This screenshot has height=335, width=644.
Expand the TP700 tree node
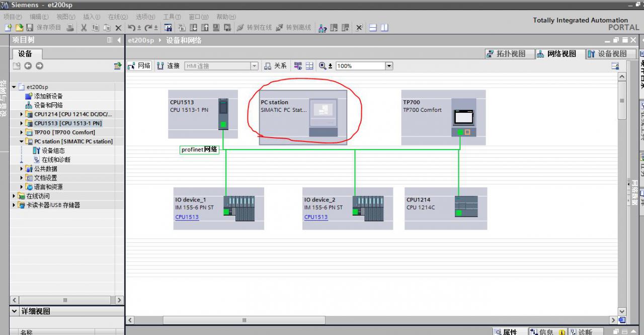(x=22, y=132)
